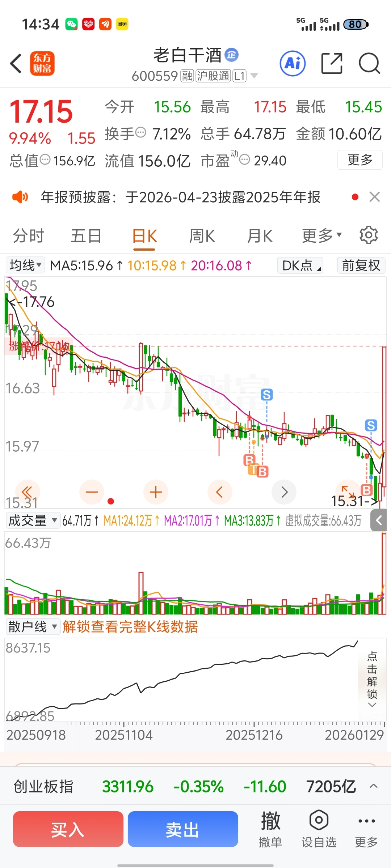The height and width of the screenshot is (868, 391).
Task: Tap the L1 level tag
Action: click(x=239, y=76)
